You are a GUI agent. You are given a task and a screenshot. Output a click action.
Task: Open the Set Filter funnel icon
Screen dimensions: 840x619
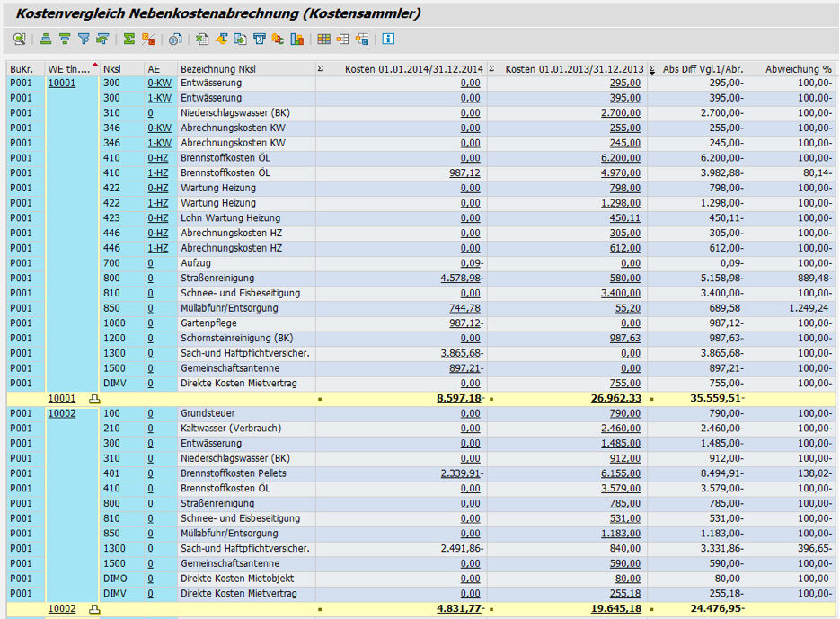pyautogui.click(x=84, y=40)
